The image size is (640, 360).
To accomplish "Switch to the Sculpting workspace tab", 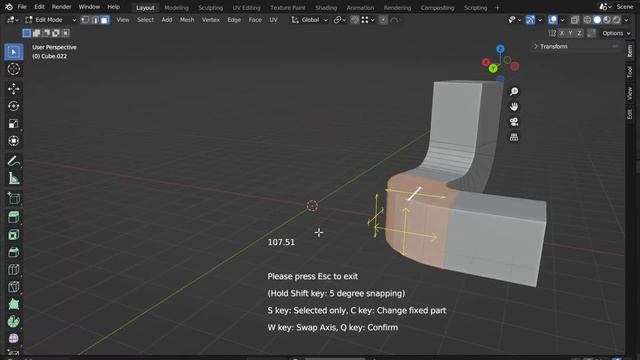I will (211, 7).
